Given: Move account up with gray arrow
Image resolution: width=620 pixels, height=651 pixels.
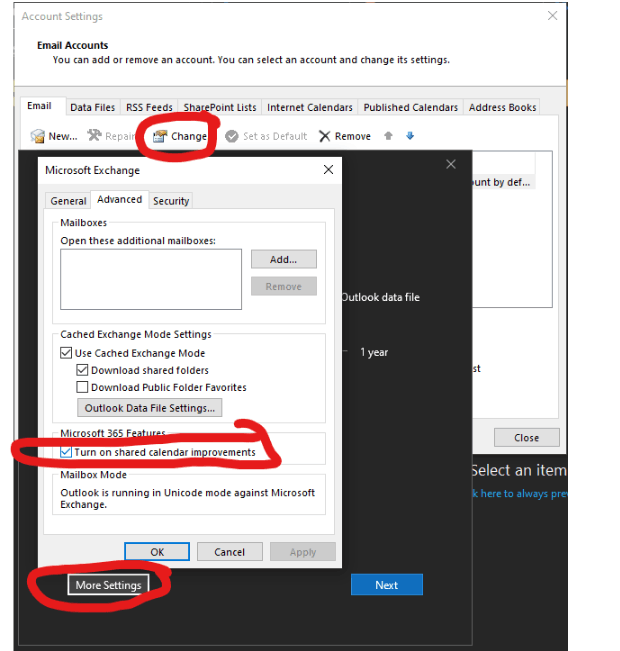Looking at the screenshot, I should point(388,136).
